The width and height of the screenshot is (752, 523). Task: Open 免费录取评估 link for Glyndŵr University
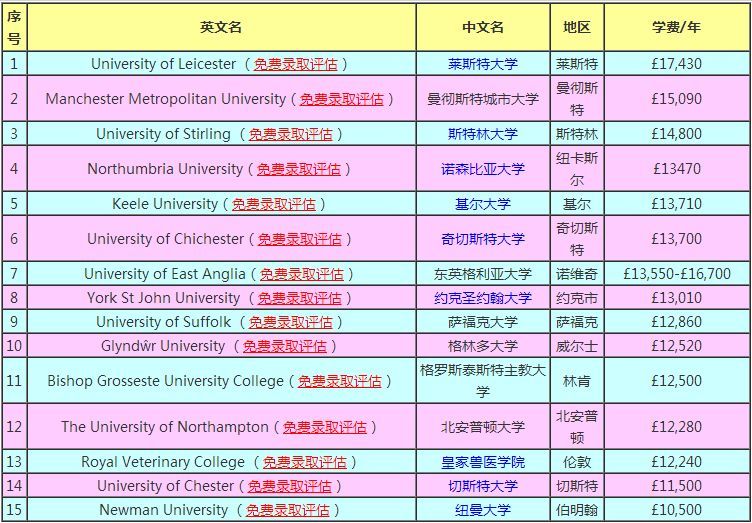(x=284, y=346)
